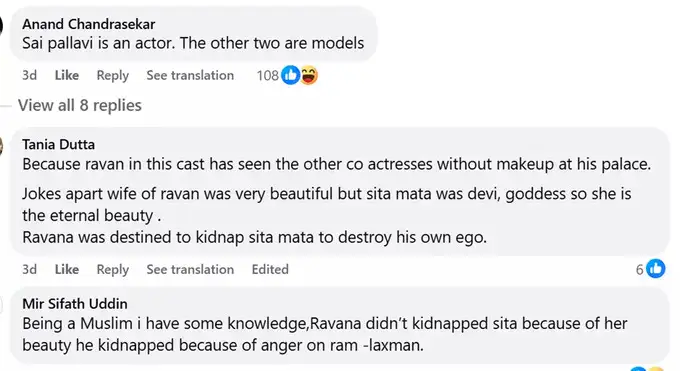Open Anand Chandrasekar's profile name
This screenshot has height=371, width=680.
coord(88,24)
